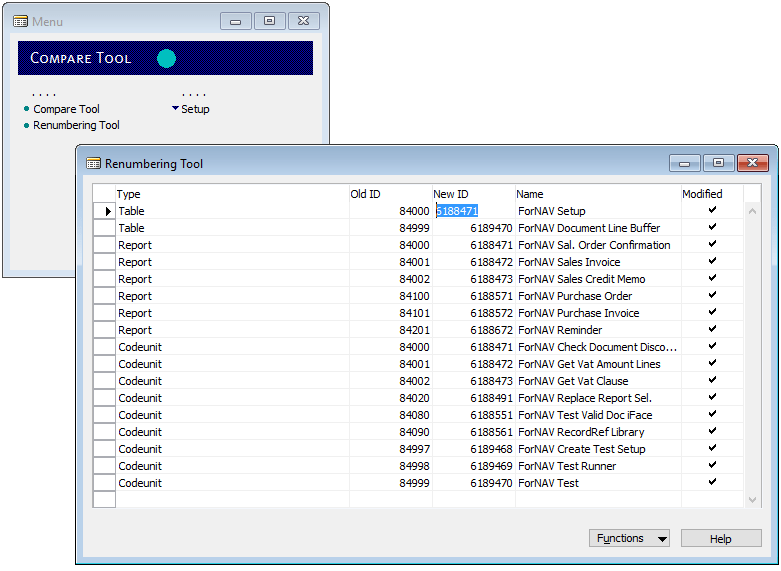
Task: Toggle Modified checkmark for ForNAV Sales Invoice
Action: 712,262
